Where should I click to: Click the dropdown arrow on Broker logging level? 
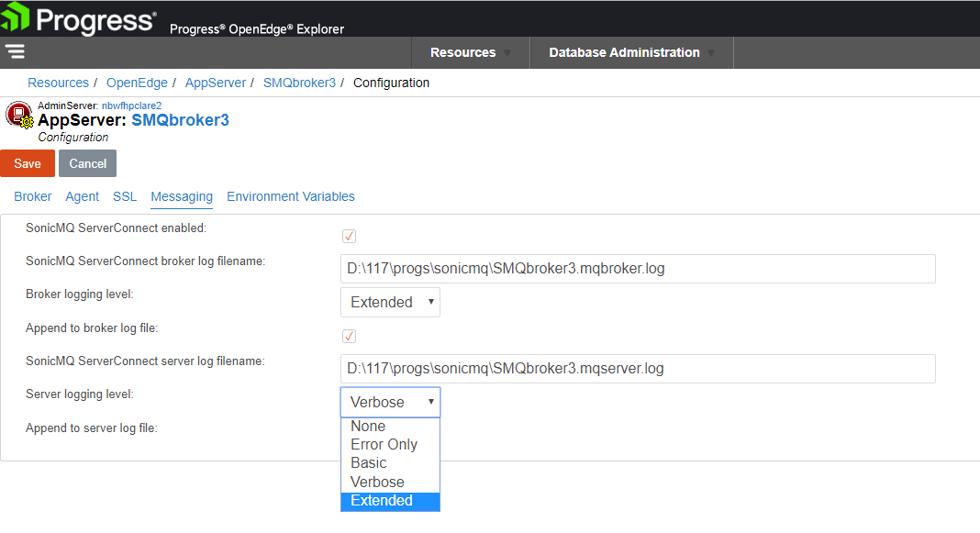click(x=430, y=302)
